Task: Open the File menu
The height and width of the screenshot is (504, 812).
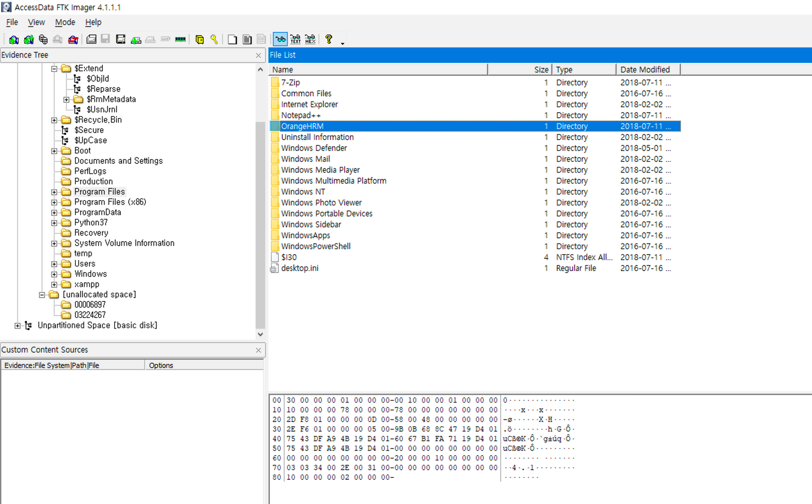Action: tap(12, 22)
